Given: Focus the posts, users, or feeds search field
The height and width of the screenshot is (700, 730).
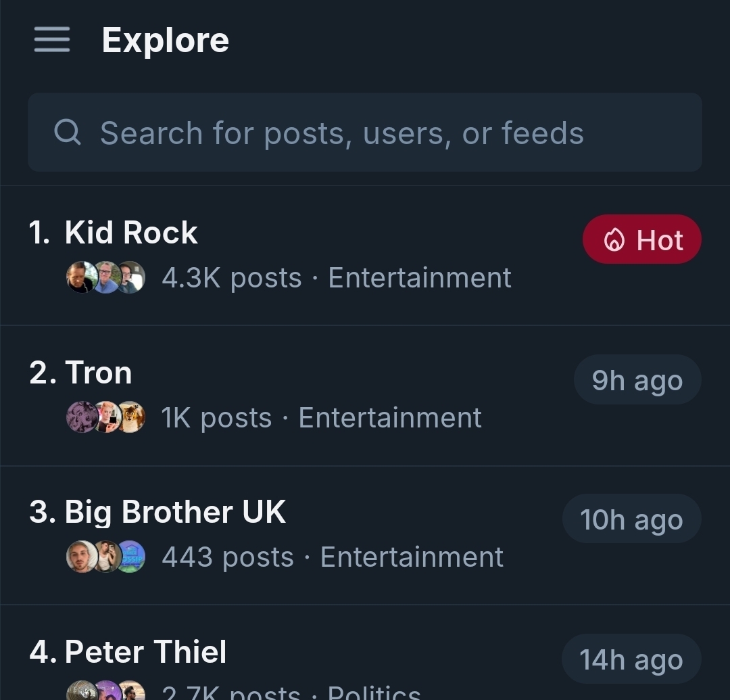Looking at the screenshot, I should [365, 133].
